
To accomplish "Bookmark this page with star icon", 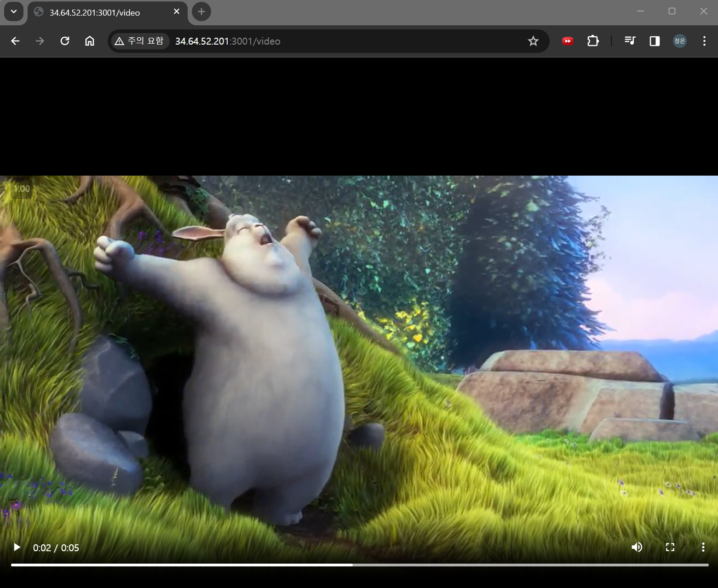I will coord(533,41).
